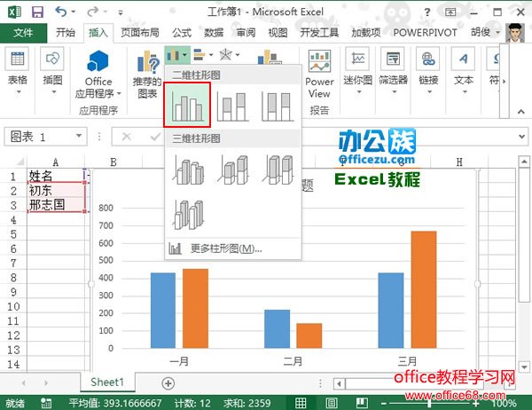532x410 pixels.
Task: Click the Save icon in quick access toolbar
Action: 37,12
